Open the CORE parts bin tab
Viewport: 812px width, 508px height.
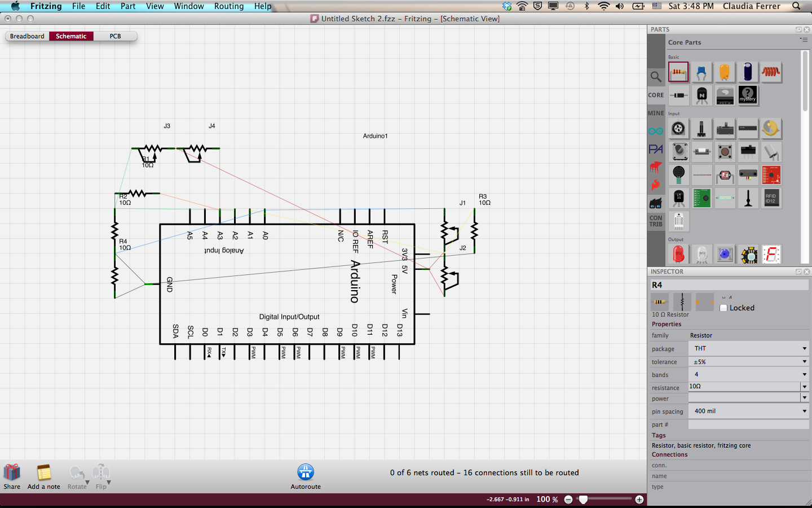point(656,95)
